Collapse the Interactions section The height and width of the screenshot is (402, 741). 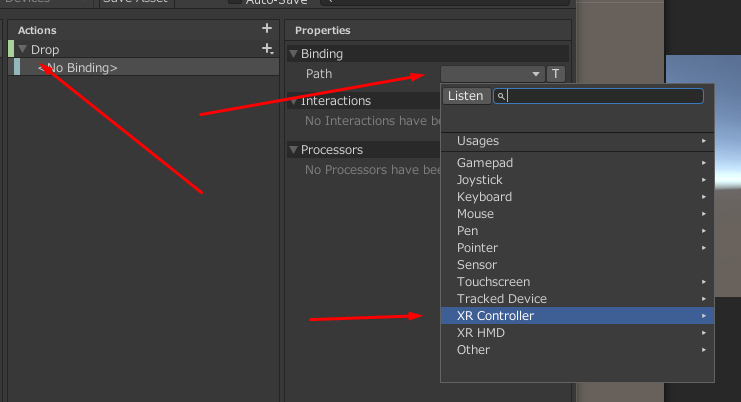pyautogui.click(x=293, y=101)
